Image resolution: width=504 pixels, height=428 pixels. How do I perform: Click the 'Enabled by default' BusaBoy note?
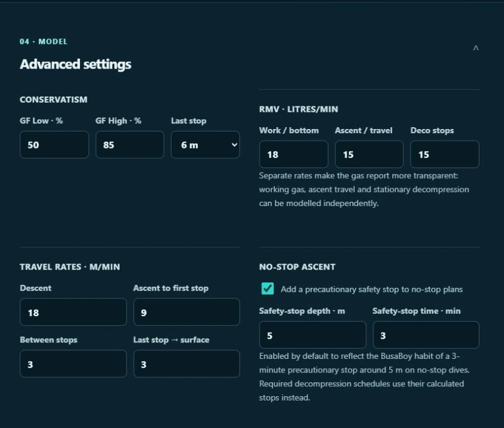click(365, 377)
